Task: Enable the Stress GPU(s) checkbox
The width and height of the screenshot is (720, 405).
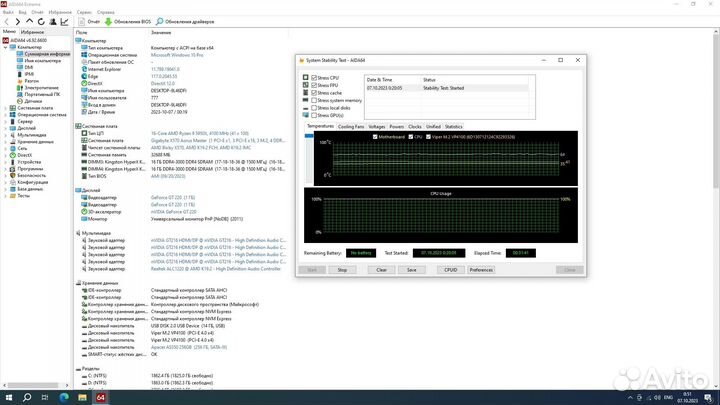Action: click(314, 115)
